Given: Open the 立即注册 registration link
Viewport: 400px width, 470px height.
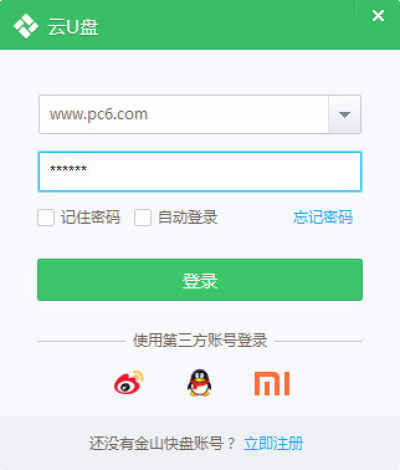Looking at the screenshot, I should click(x=273, y=444).
